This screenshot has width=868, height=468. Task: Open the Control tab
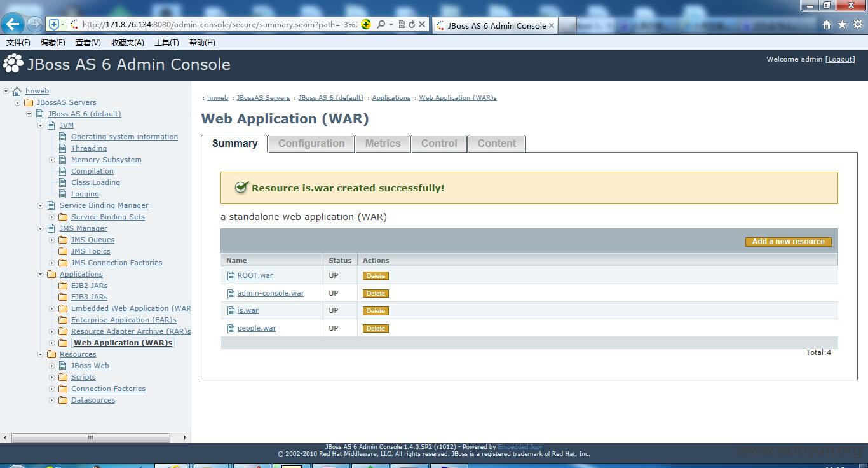[439, 144]
